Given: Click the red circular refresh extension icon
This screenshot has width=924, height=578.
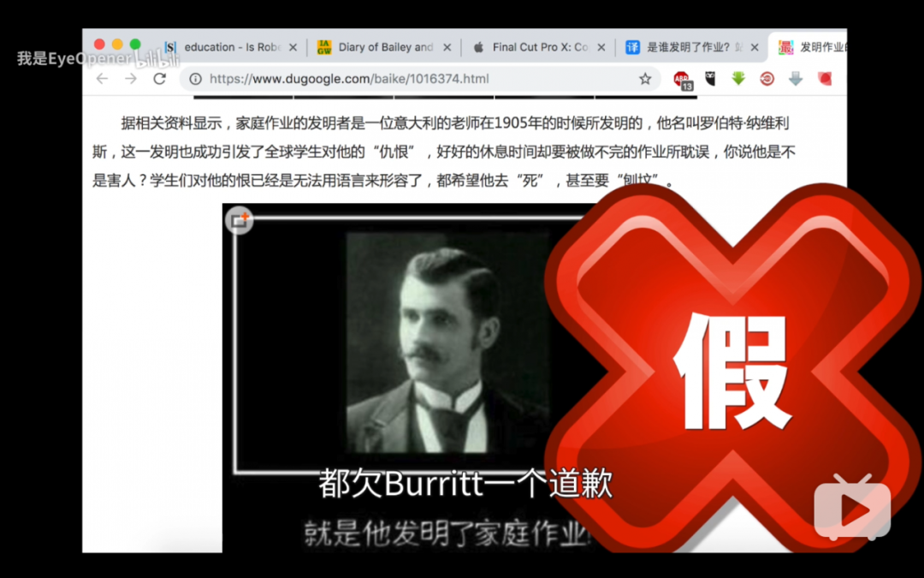Looking at the screenshot, I should click(767, 79).
